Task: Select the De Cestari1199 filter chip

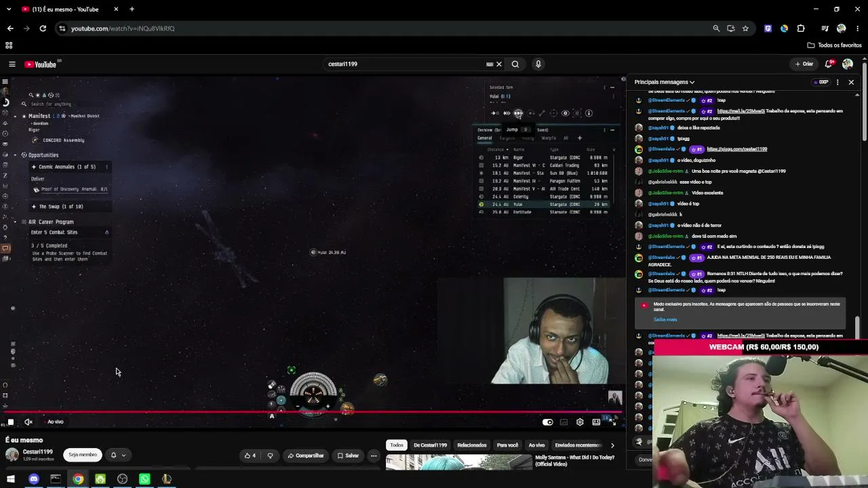Action: point(431,445)
